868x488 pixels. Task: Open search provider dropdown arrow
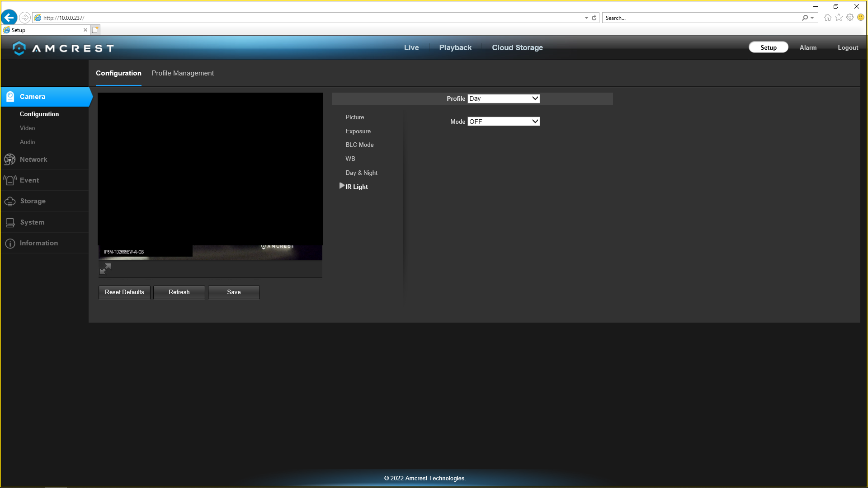point(812,18)
